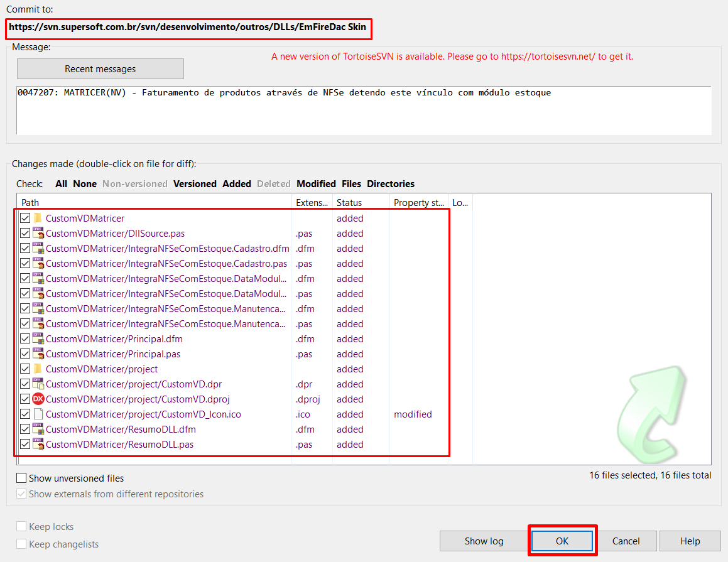This screenshot has width=728, height=562.
Task: Click the CustomVDMatricer folder icon
Action: 38,219
